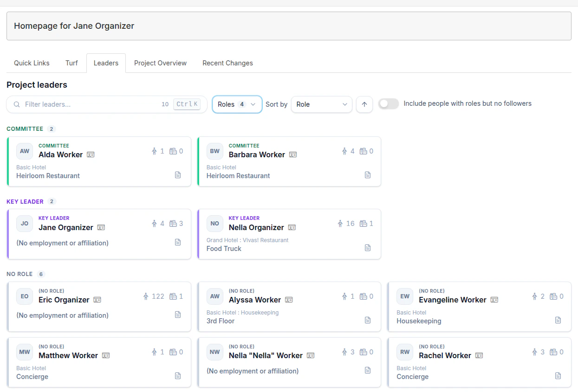
Task: Open contact card icon next to Barbara Worker
Action: pyautogui.click(x=293, y=154)
